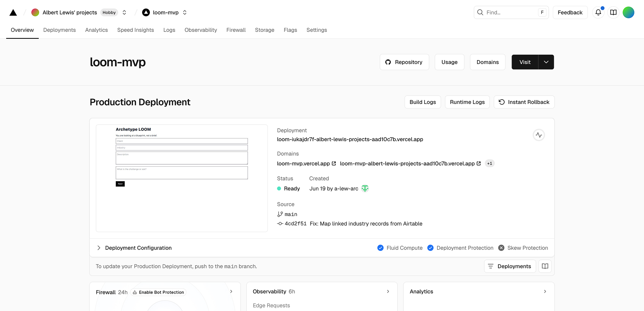Open the documentation book icon in header
The image size is (644, 311).
(613, 12)
